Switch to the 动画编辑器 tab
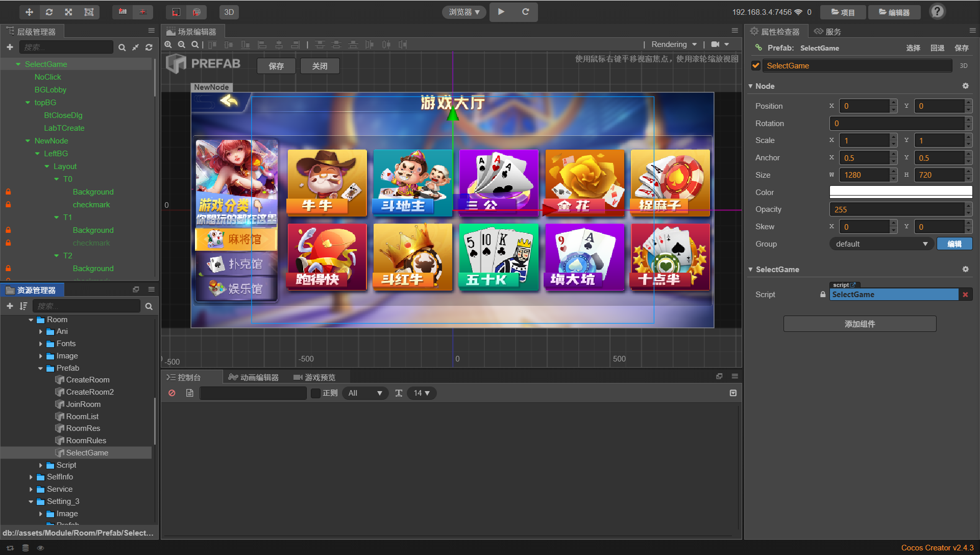 (254, 377)
